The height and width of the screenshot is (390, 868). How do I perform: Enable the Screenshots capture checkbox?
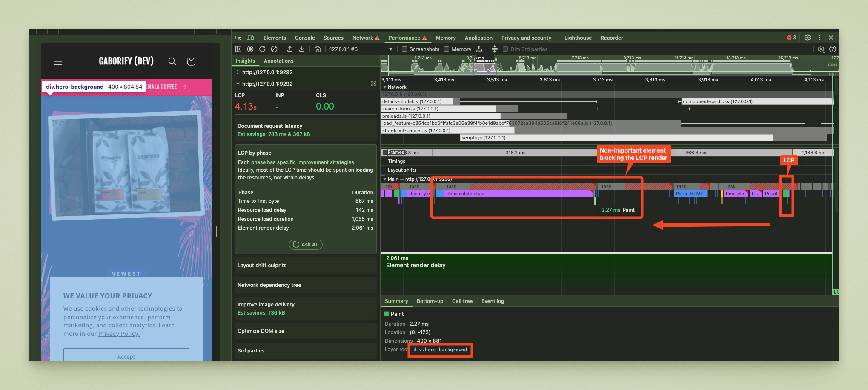pos(404,49)
